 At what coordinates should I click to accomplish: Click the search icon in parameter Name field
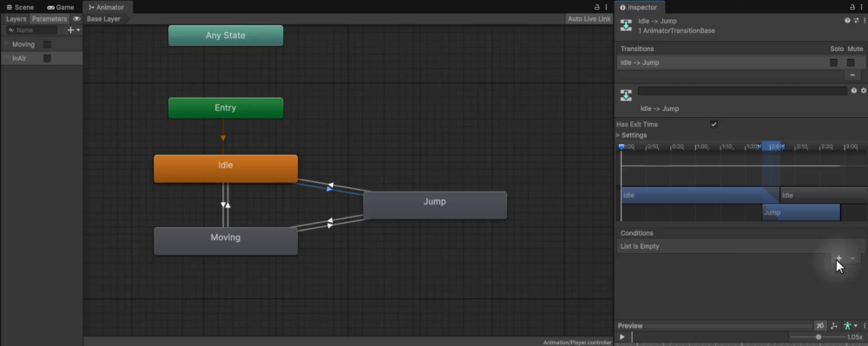pos(11,30)
